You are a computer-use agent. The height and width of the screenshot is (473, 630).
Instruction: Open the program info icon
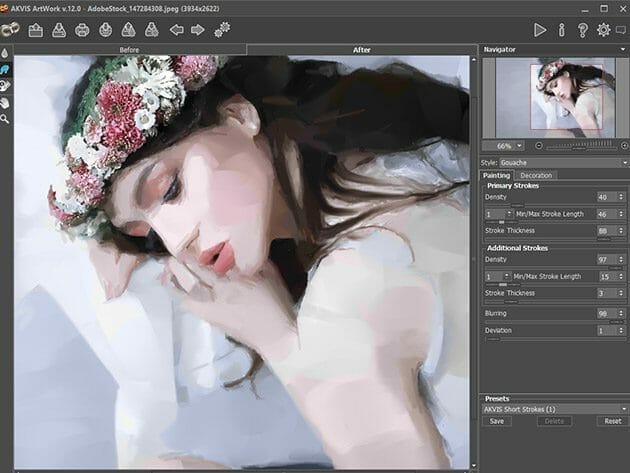tap(562, 30)
